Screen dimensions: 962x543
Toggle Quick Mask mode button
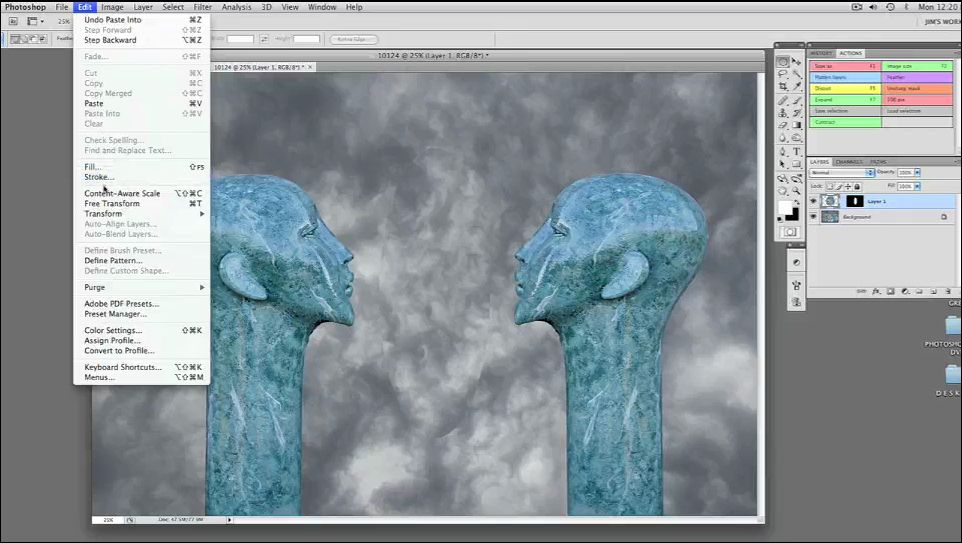(790, 232)
